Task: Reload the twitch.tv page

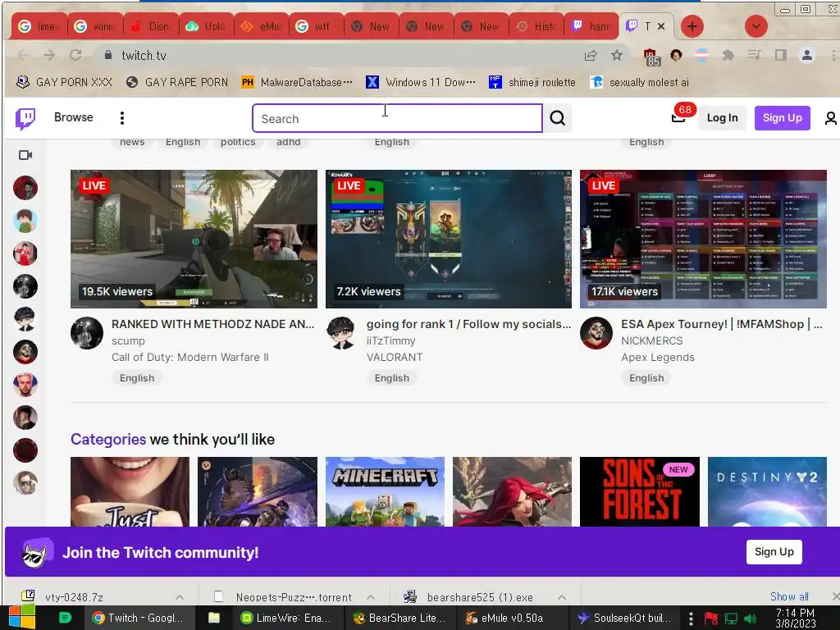Action: [x=75, y=55]
